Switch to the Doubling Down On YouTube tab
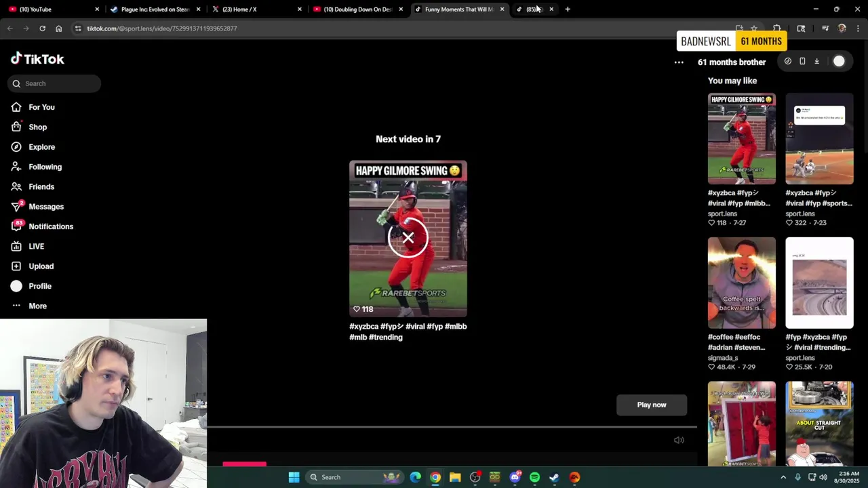 [357, 9]
